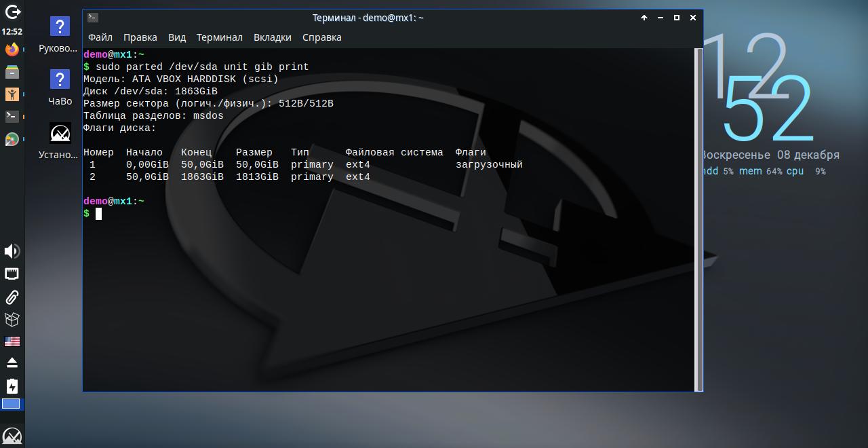Click the terminal vertical scrollbar
Viewport: 868px width, 448px height.
tap(699, 219)
